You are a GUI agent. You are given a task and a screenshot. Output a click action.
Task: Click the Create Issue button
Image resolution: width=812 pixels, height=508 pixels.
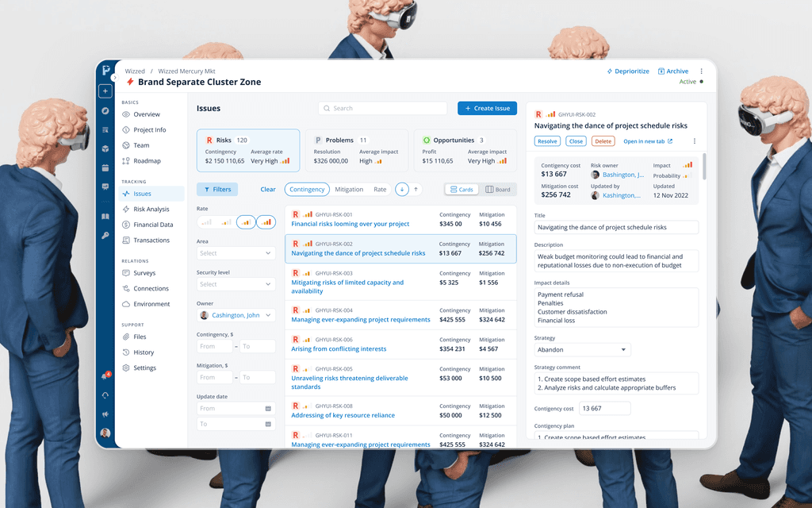[488, 108]
